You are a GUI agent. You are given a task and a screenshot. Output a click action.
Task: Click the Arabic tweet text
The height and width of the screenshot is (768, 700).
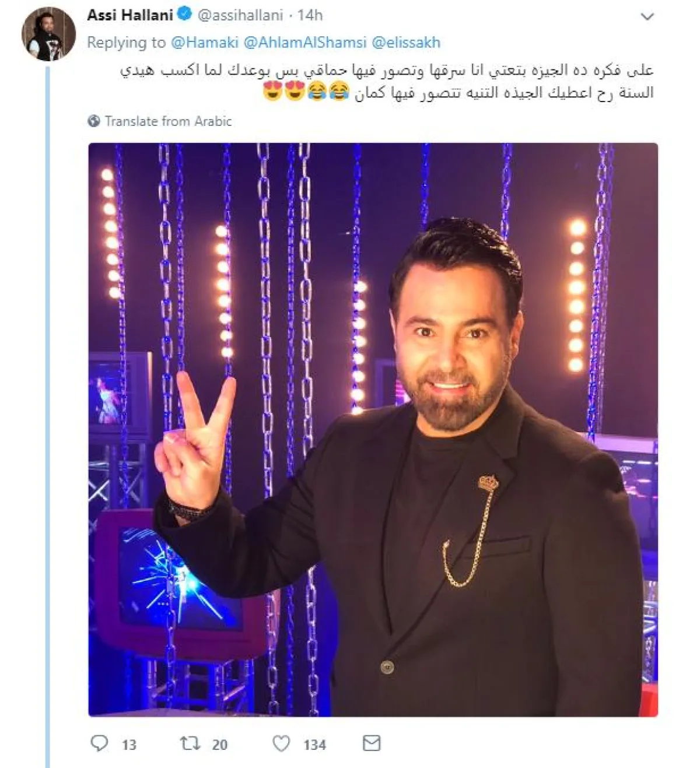(x=387, y=81)
